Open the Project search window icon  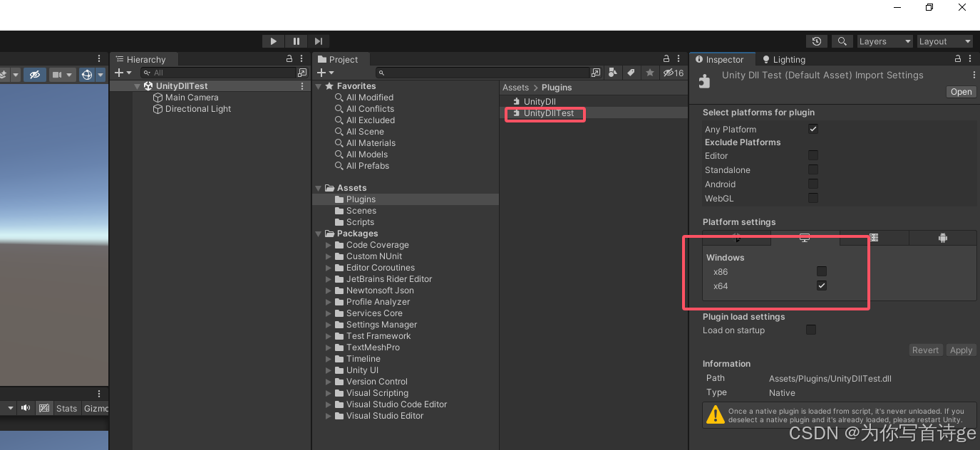pos(596,73)
